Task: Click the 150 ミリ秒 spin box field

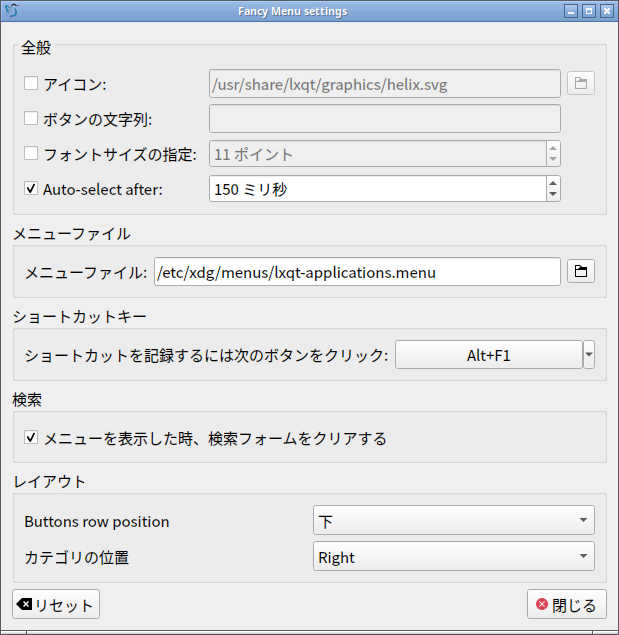Action: point(378,189)
